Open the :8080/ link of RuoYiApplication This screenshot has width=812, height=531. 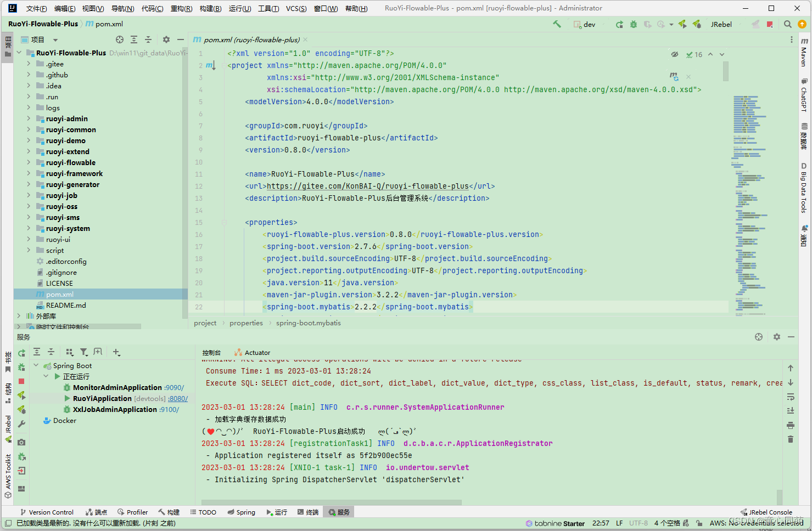178,398
